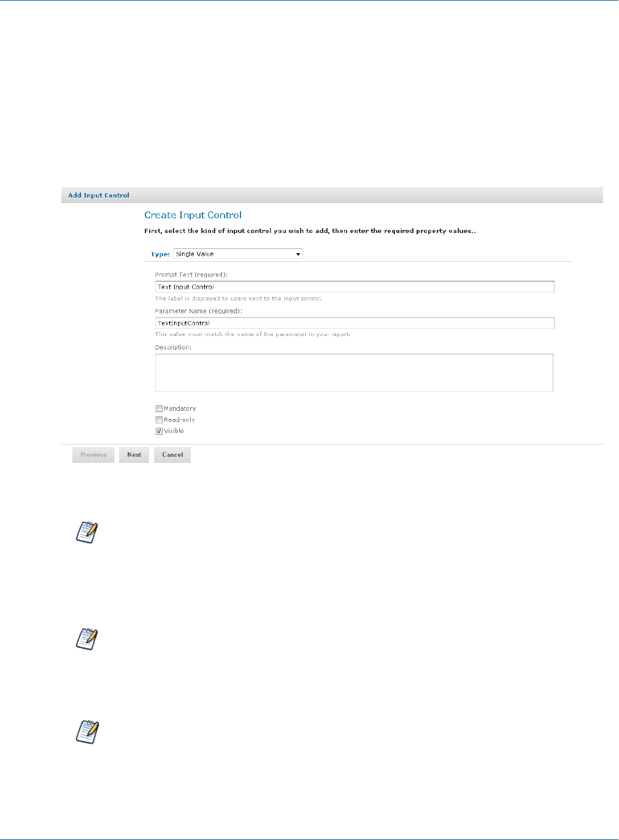
Task: Click the "Type:" label
Action: pos(160,254)
